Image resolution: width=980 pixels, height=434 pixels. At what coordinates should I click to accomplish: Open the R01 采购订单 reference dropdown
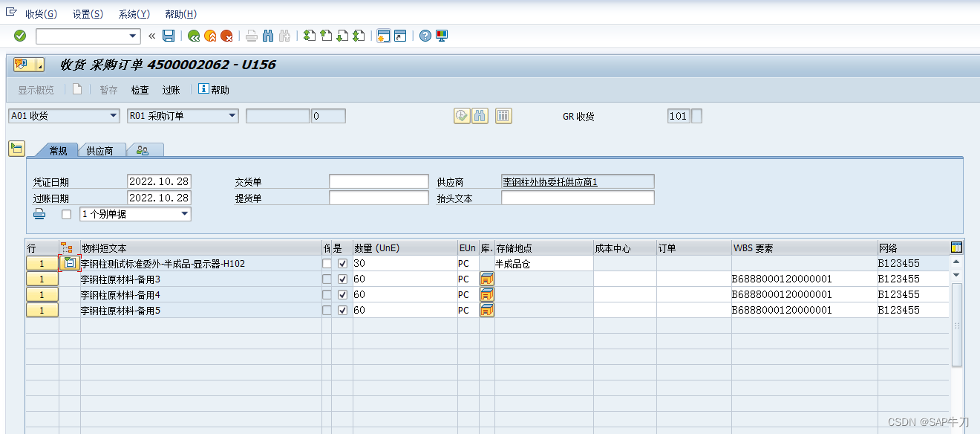click(232, 116)
